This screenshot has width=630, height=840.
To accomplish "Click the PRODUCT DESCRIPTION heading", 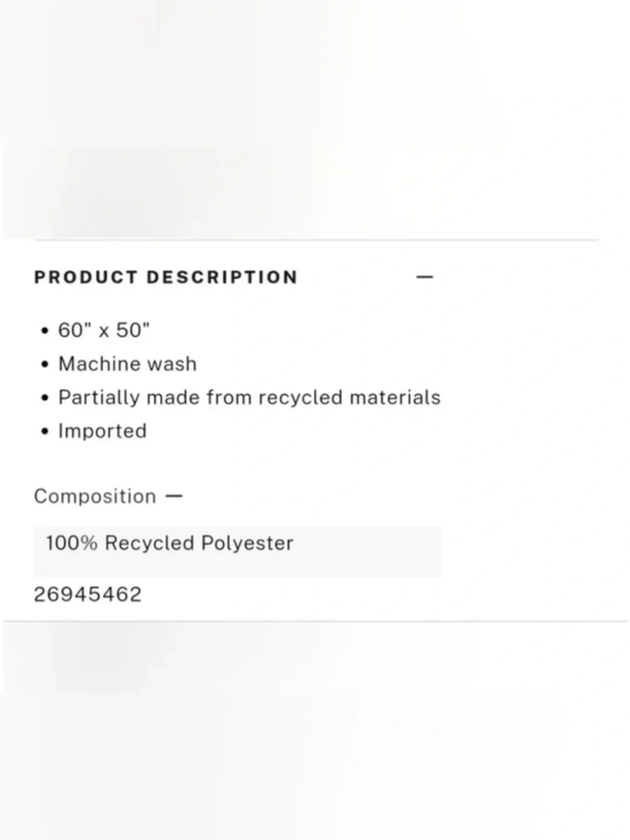I will [166, 277].
